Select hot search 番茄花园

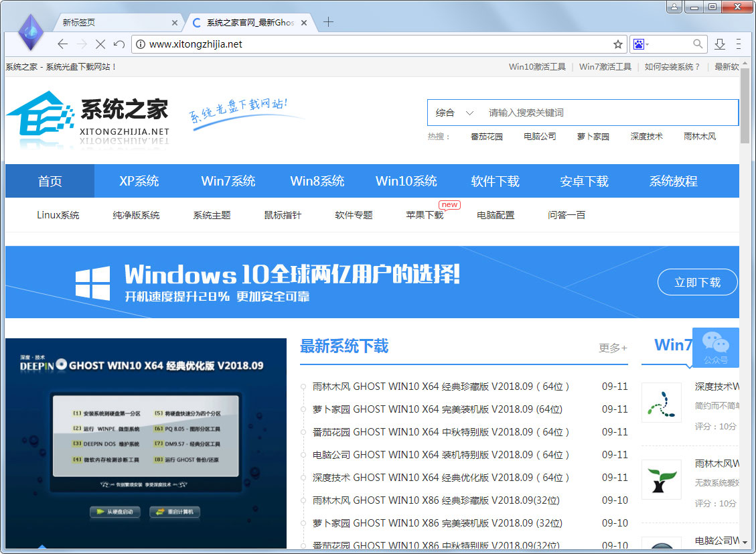coord(487,137)
